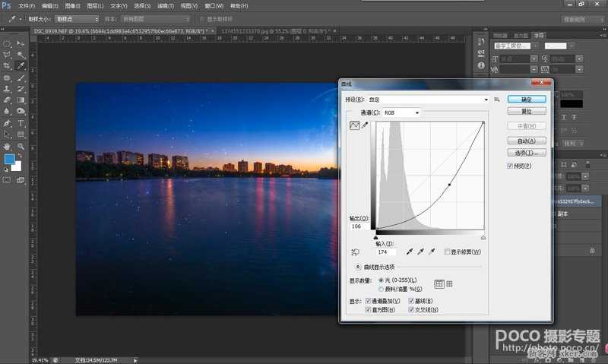Select the Healing Brush tool

(7, 78)
